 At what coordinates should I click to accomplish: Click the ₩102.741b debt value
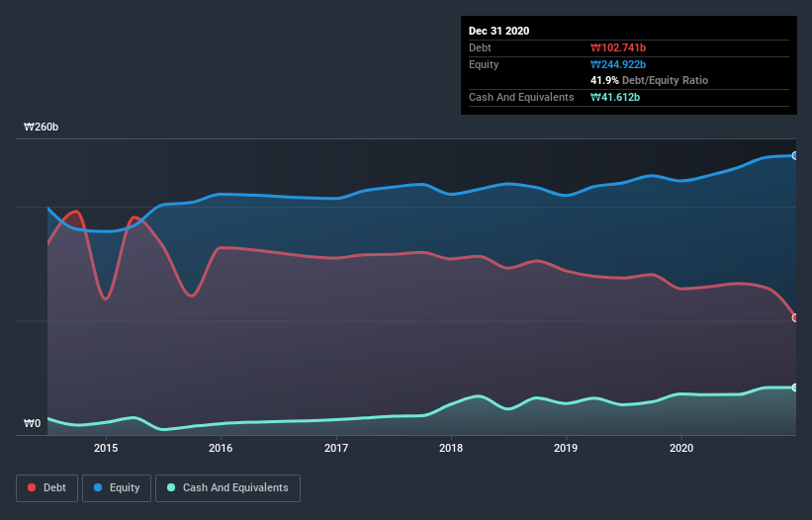pos(618,48)
